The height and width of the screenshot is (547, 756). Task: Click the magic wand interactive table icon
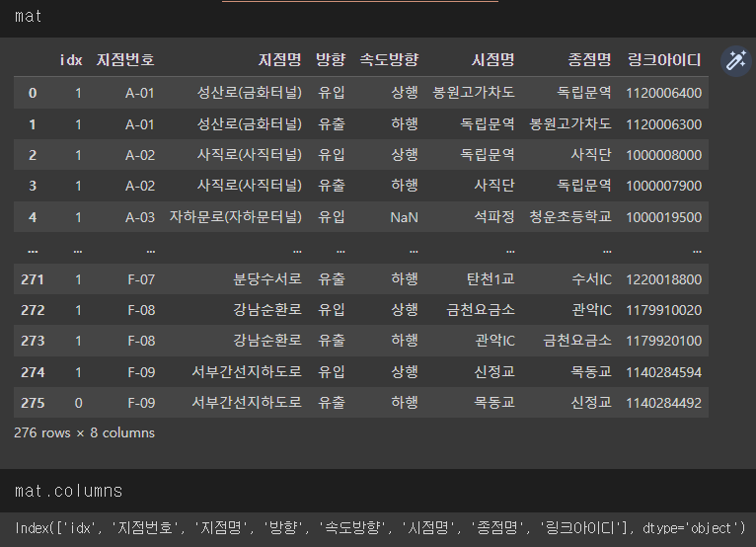pos(735,61)
